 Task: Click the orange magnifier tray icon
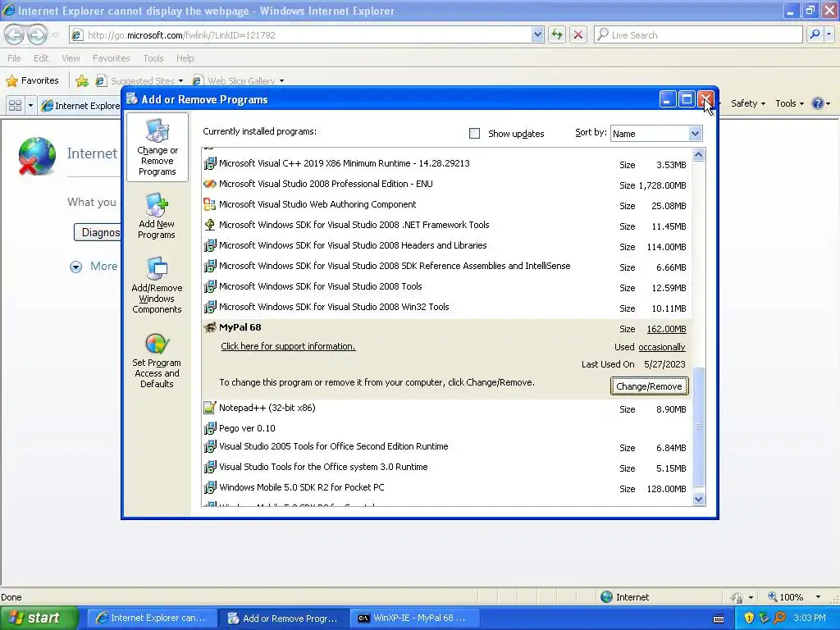(780, 618)
